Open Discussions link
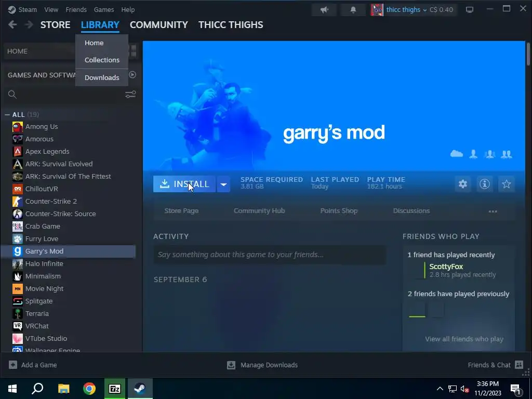 (411, 211)
